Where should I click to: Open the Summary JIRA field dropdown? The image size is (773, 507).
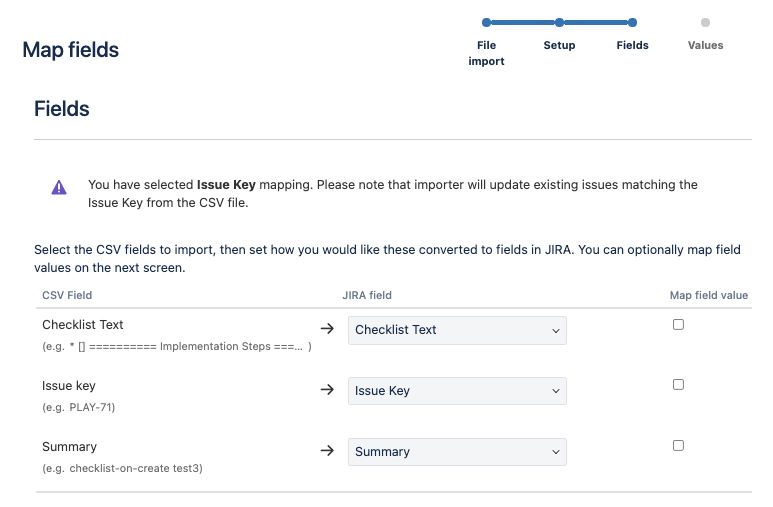(457, 452)
